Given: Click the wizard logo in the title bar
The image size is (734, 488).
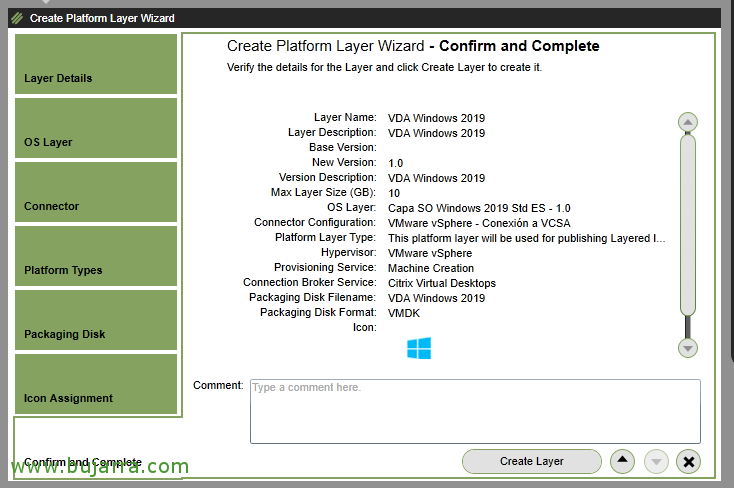Looking at the screenshot, I should point(17,18).
